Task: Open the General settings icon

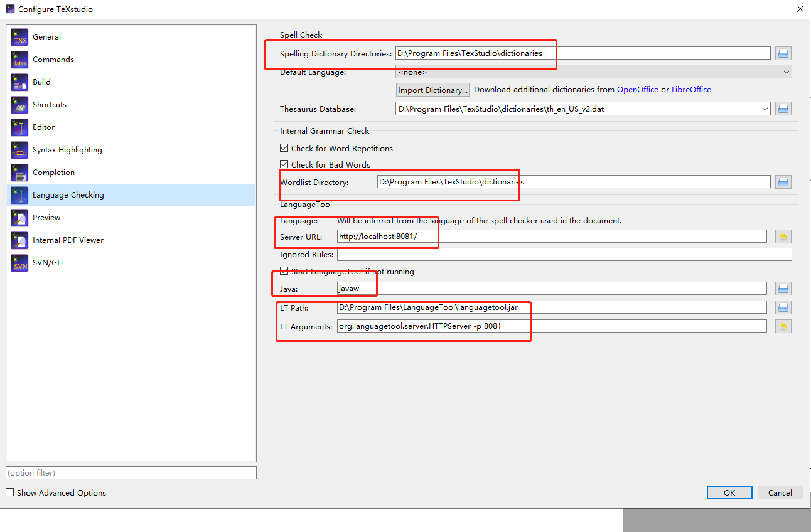Action: [19, 37]
